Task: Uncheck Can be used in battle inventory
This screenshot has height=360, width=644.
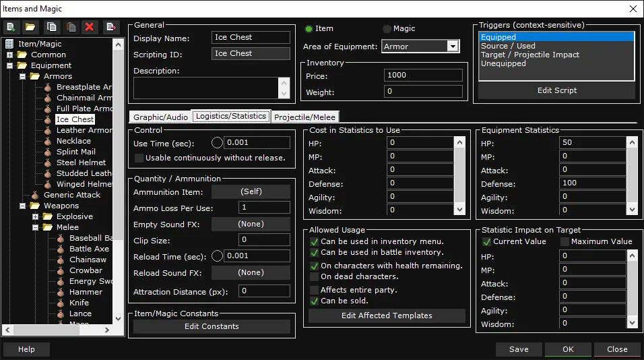Action: [x=314, y=252]
